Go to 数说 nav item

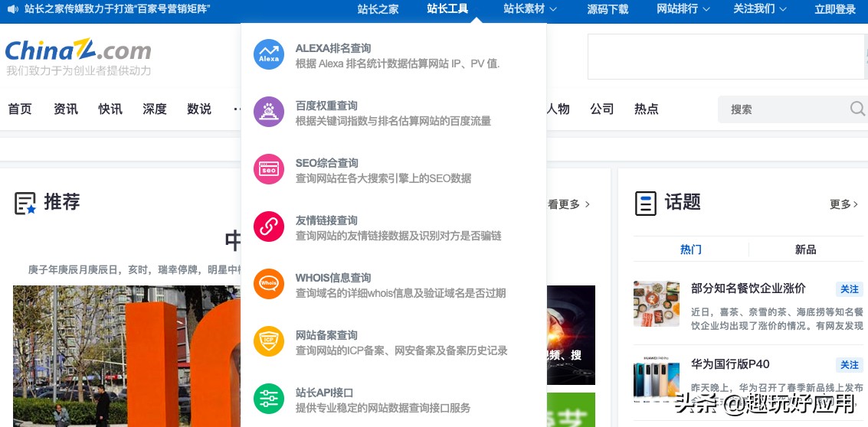coord(198,109)
